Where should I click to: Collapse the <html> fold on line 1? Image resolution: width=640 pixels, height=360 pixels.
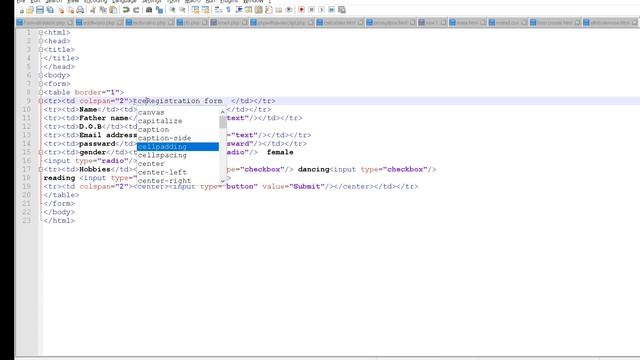[x=40, y=32]
